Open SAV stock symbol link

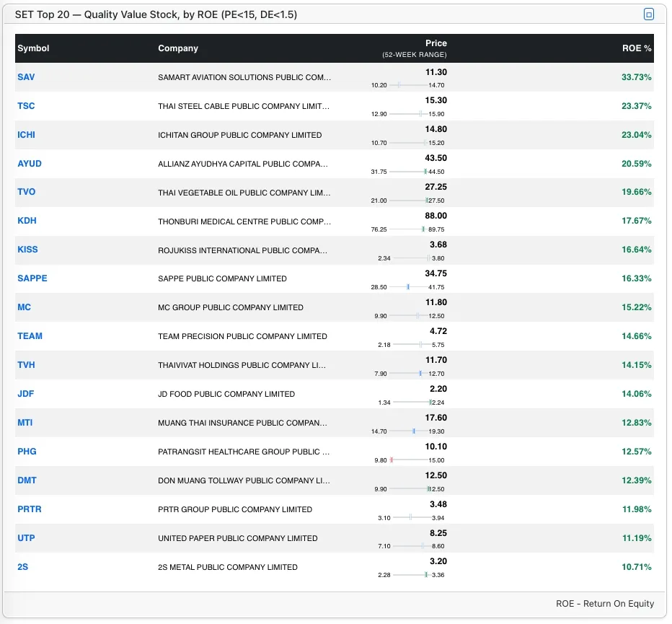pyautogui.click(x=26, y=77)
